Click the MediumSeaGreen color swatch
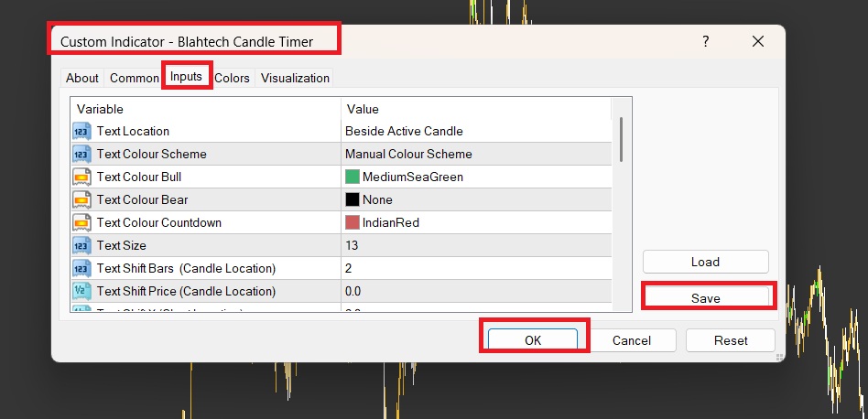868x419 pixels. pyautogui.click(x=353, y=177)
